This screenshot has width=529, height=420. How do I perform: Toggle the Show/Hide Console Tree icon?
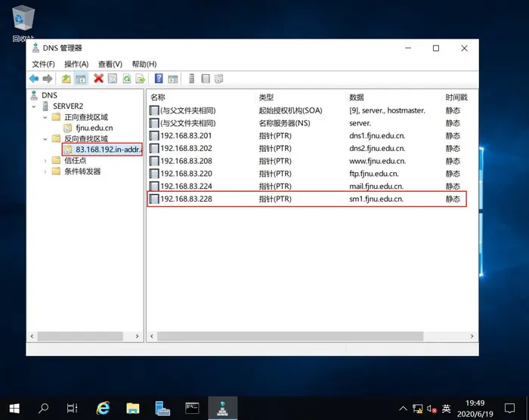coord(81,79)
